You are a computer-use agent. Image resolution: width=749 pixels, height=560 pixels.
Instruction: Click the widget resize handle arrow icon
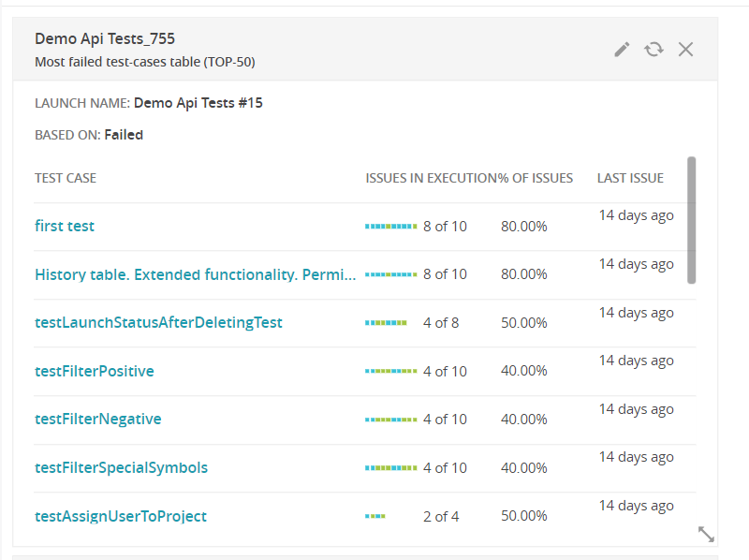tap(706, 534)
